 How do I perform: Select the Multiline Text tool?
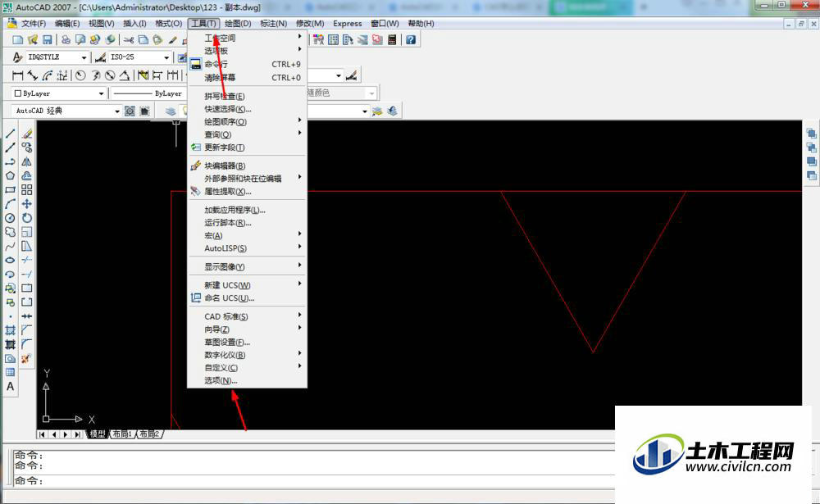click(x=10, y=387)
